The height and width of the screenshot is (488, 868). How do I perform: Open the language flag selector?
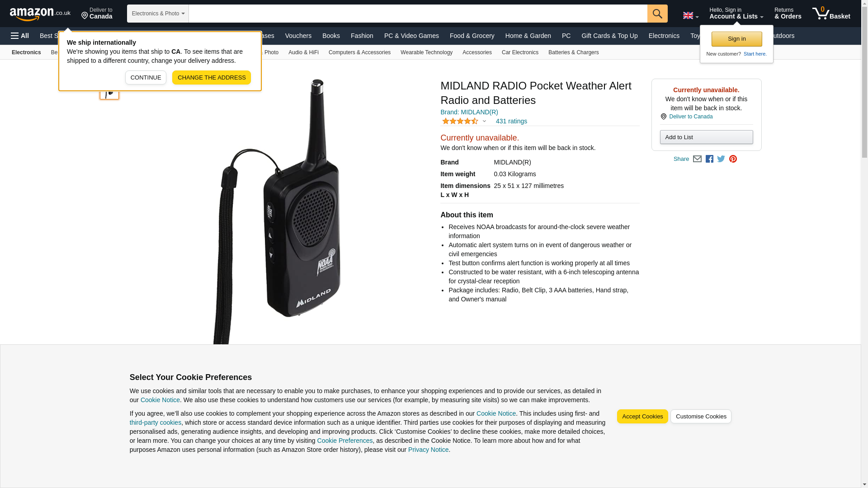pyautogui.click(x=690, y=16)
